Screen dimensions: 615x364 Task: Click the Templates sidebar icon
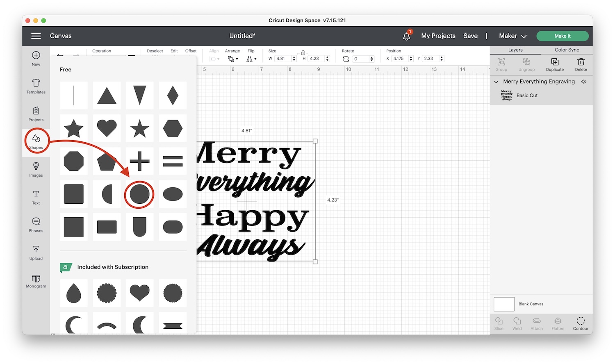click(x=36, y=86)
